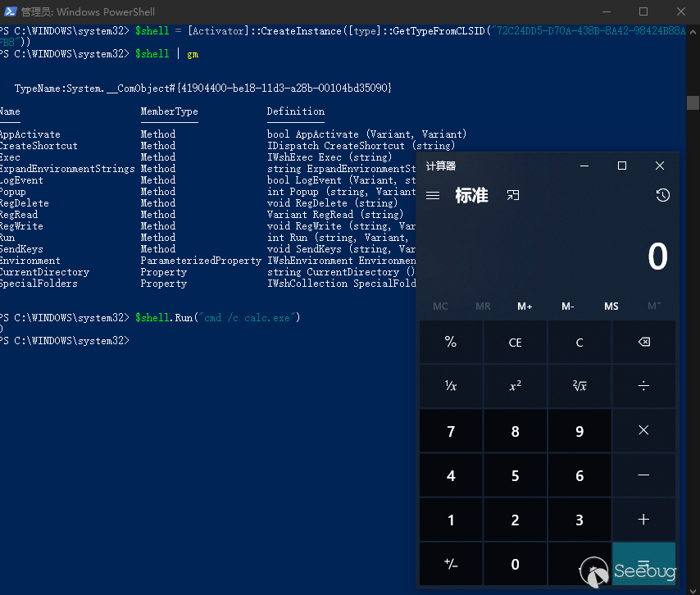The image size is (700, 595).
Task: Click the PowerShell vertical scrollbar thumb
Action: (693, 102)
